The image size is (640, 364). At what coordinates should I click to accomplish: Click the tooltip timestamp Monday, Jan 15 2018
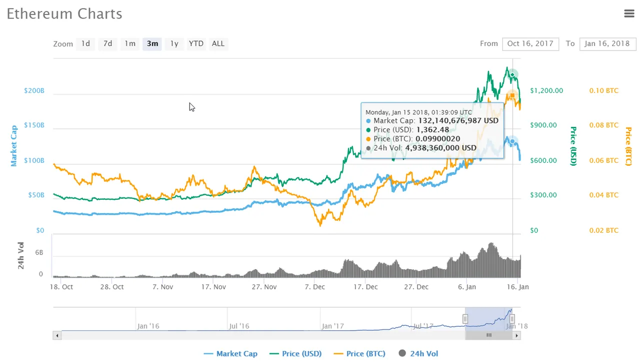pos(418,112)
